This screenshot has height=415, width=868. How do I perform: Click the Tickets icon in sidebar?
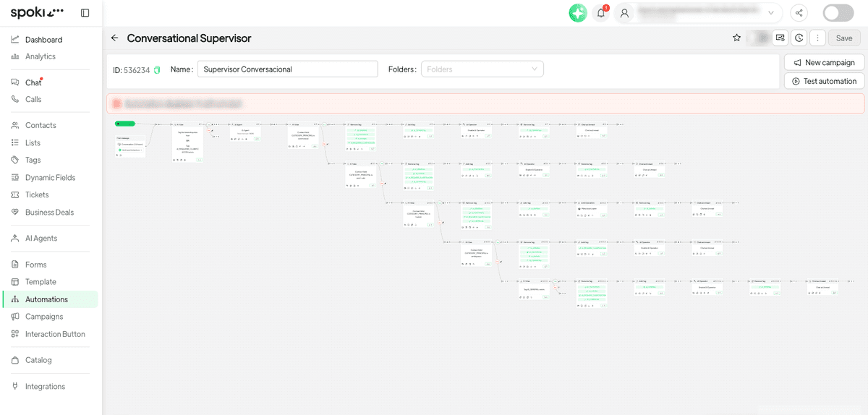pyautogui.click(x=15, y=194)
